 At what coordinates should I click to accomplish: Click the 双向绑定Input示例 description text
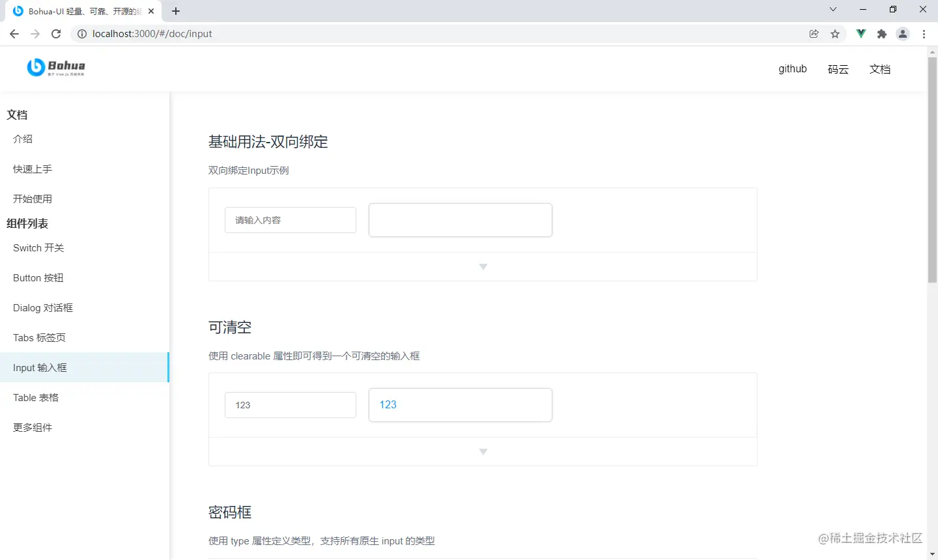249,171
